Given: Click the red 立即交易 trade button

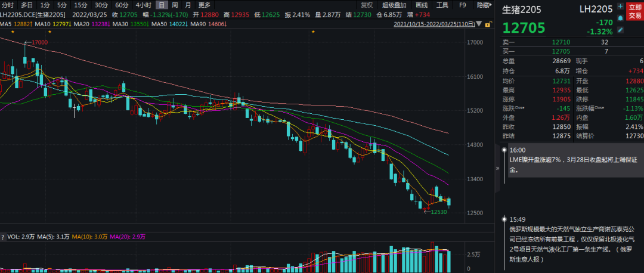Looking at the screenshot, I should 634,13.
